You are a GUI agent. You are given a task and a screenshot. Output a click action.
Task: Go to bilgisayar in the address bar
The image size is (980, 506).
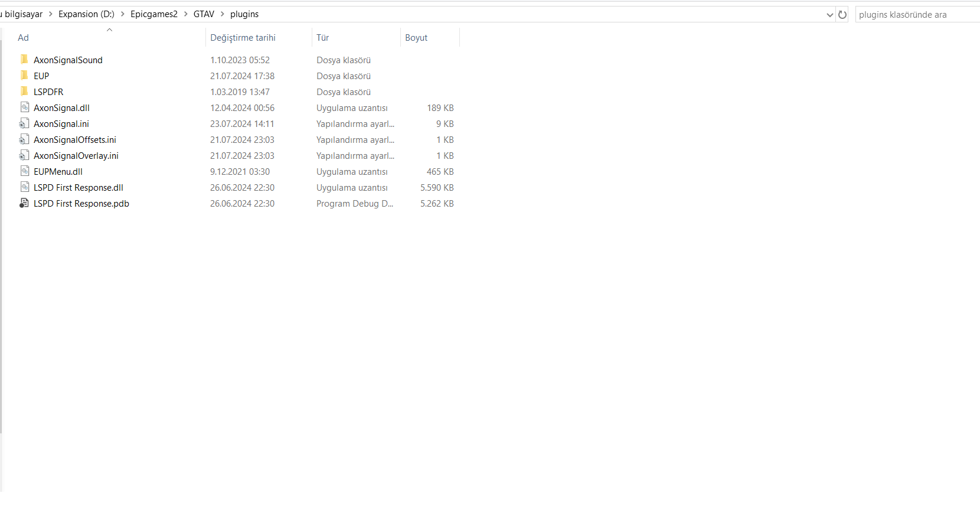(22, 14)
